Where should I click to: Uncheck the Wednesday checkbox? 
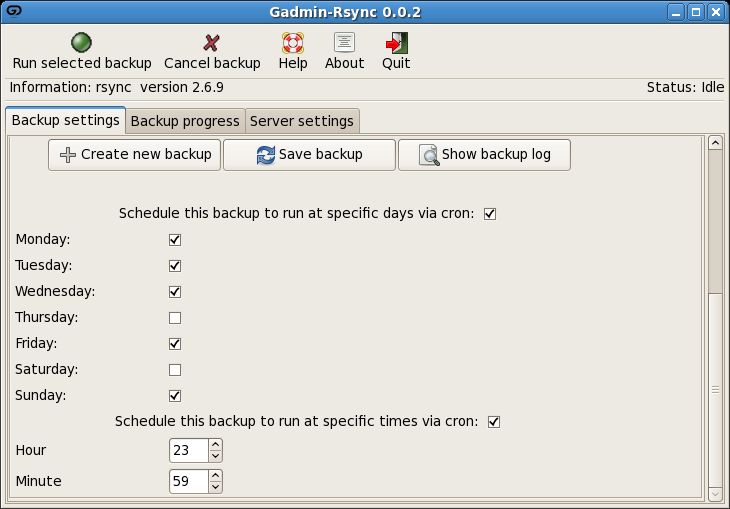(x=175, y=292)
